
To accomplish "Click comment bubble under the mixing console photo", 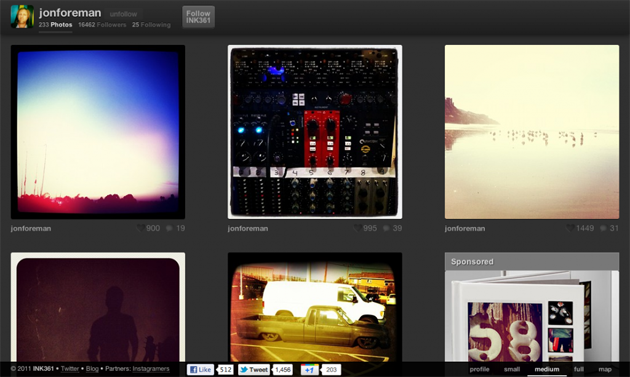I will [x=386, y=228].
